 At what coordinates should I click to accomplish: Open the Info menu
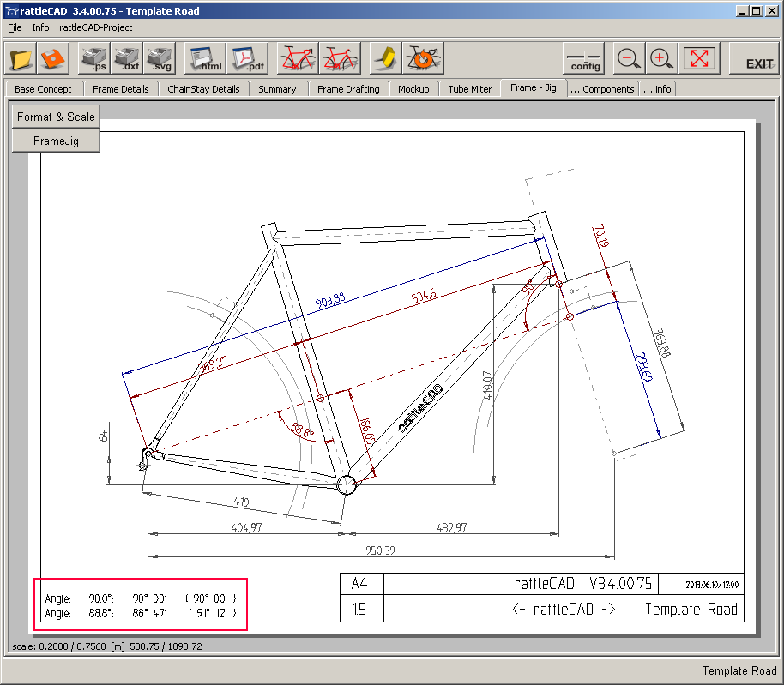40,27
